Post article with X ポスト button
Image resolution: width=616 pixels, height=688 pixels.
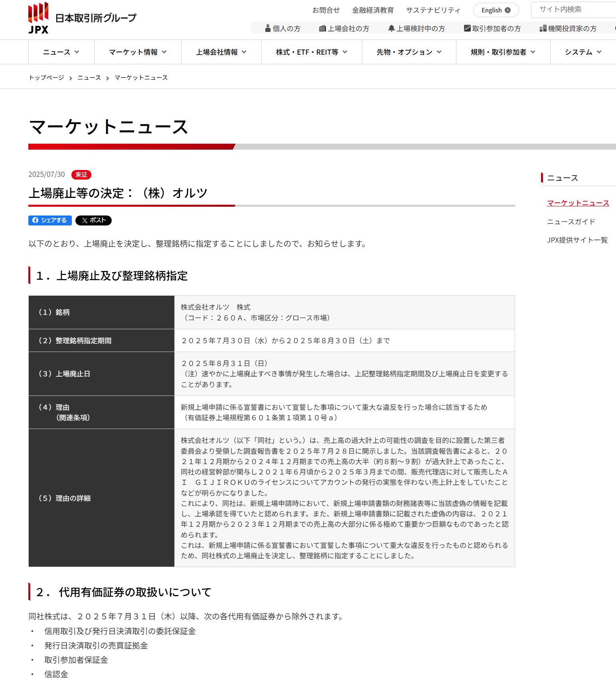(93, 220)
